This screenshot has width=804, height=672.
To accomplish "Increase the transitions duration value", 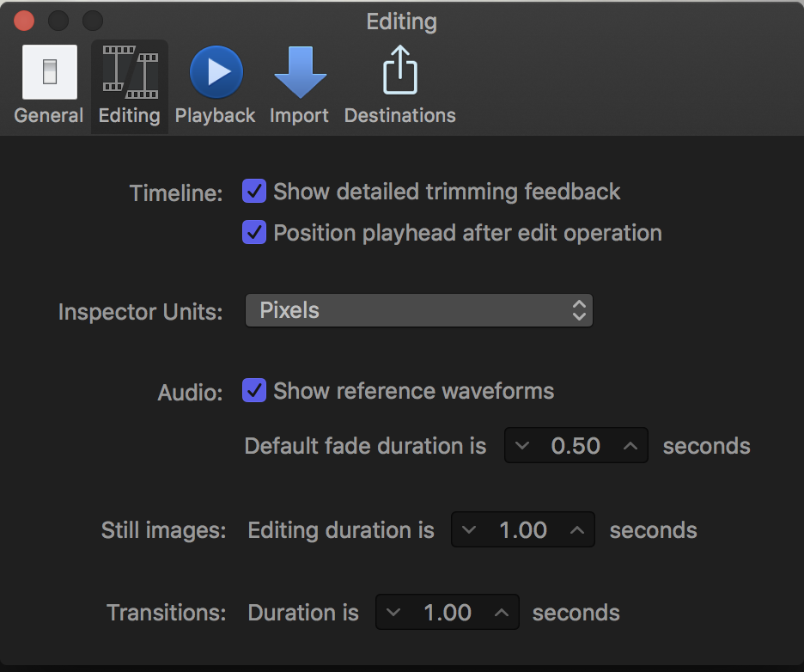I will 502,612.
